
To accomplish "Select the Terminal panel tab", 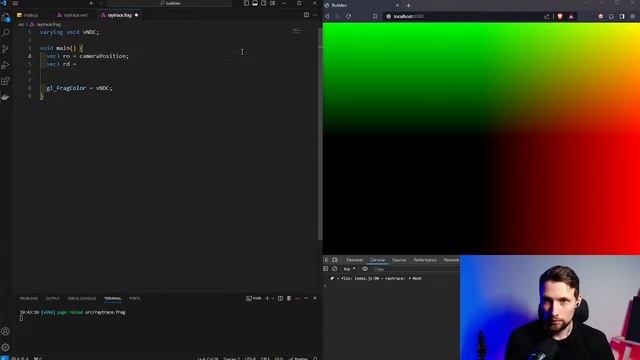I will [113, 298].
